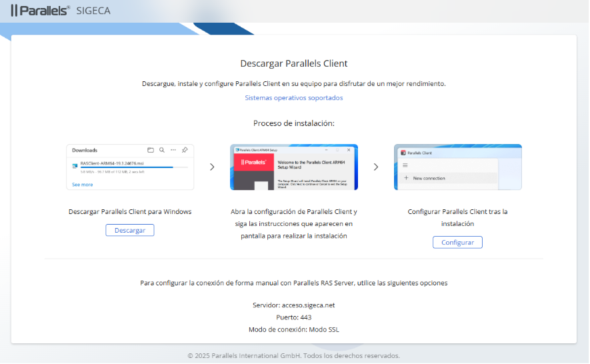Click the Downloads panel thumbnail image
This screenshot has width=590, height=364.
pos(130,167)
